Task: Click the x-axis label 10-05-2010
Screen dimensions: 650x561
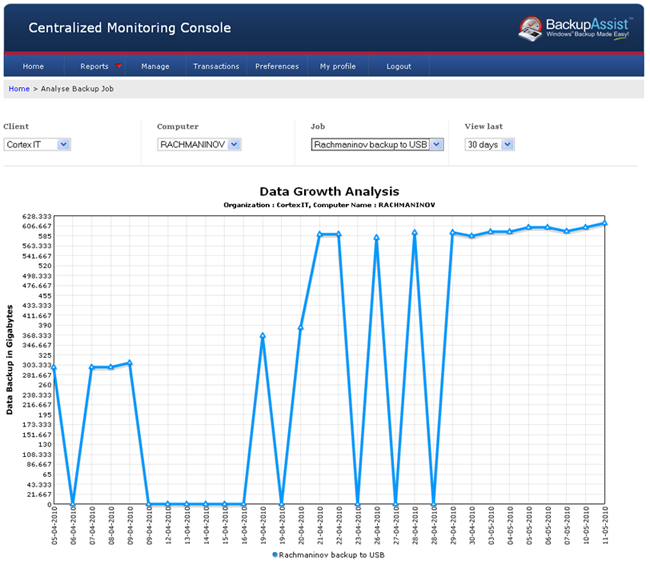Action: 586,525
